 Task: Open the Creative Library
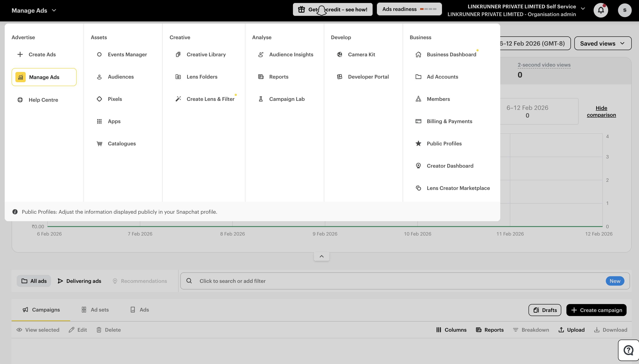206,54
